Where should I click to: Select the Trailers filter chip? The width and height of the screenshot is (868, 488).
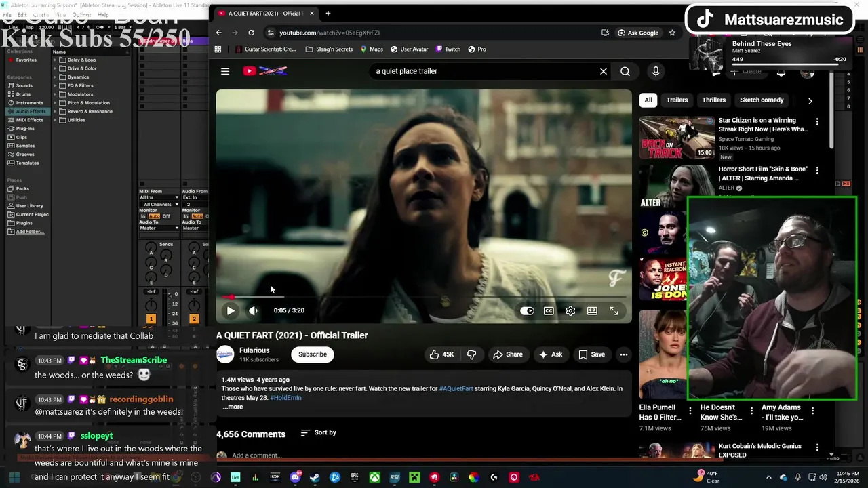click(x=677, y=100)
